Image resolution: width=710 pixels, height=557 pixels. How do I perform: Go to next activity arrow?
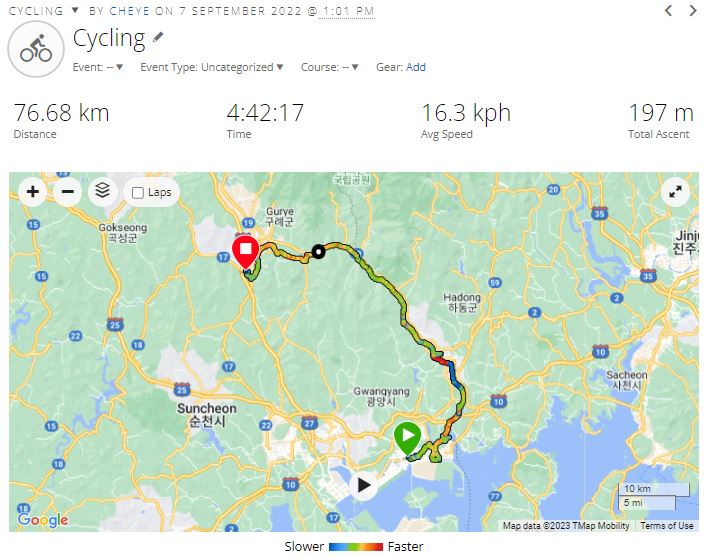pos(692,10)
